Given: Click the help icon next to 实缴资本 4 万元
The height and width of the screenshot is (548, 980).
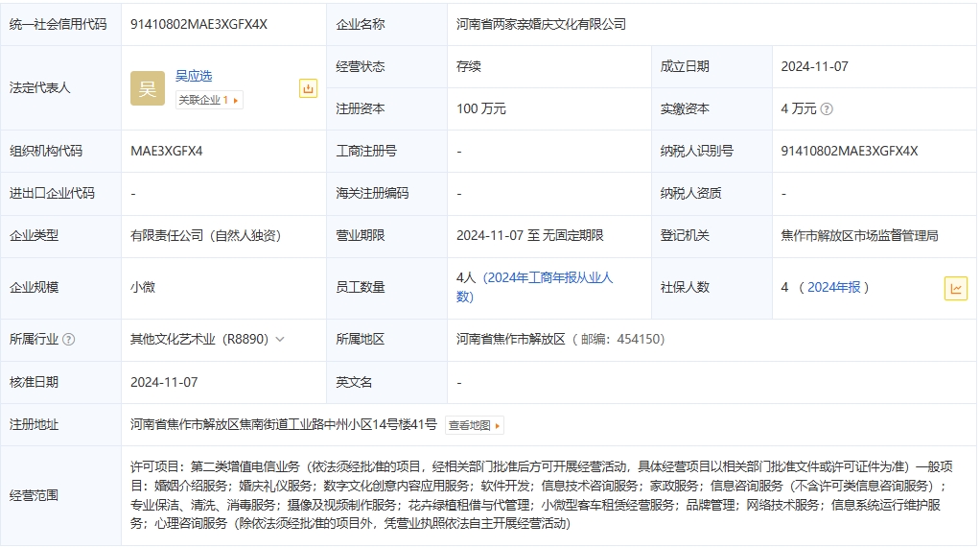Looking at the screenshot, I should point(827,109).
